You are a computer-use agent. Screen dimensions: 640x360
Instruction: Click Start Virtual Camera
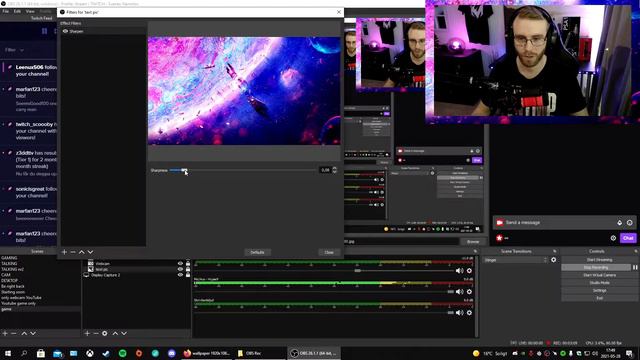pyautogui.click(x=599, y=275)
